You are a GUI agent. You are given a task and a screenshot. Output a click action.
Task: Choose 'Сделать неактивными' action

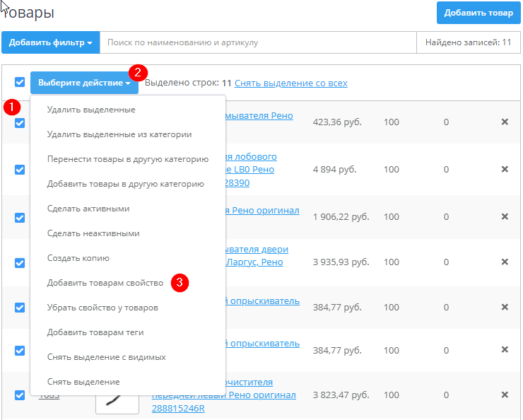point(93,233)
